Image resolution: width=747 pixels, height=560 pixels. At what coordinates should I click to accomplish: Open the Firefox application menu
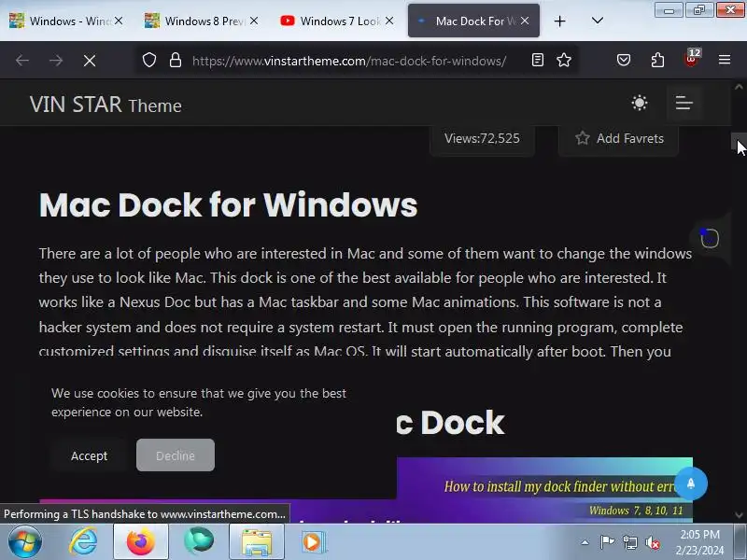(725, 60)
